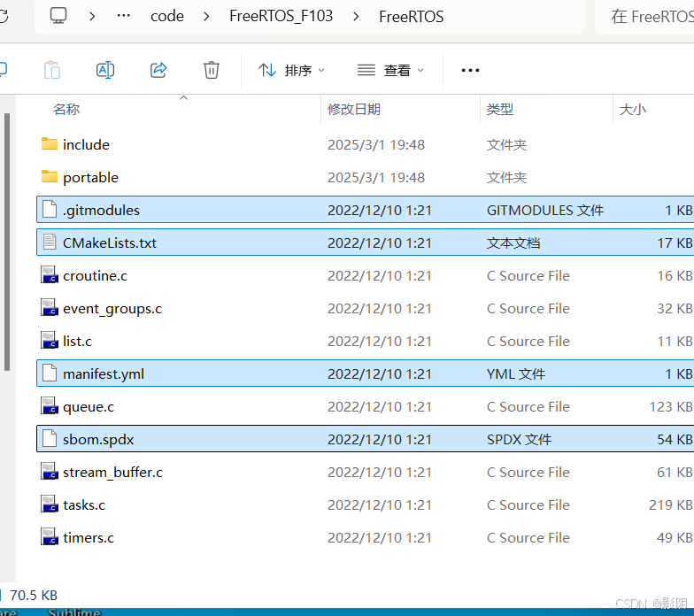
Task: Expand the breadcrumb ellipsis for hidden folders
Action: click(124, 16)
